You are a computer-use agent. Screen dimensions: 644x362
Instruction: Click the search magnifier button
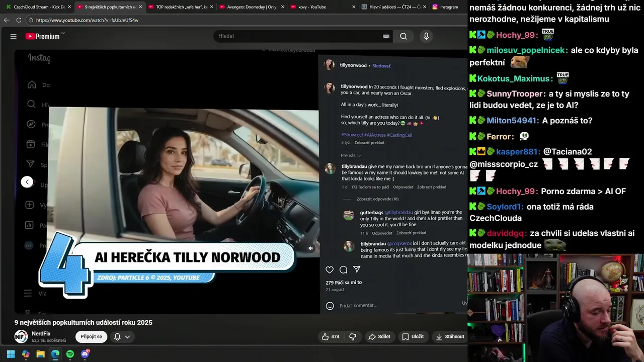pyautogui.click(x=404, y=36)
